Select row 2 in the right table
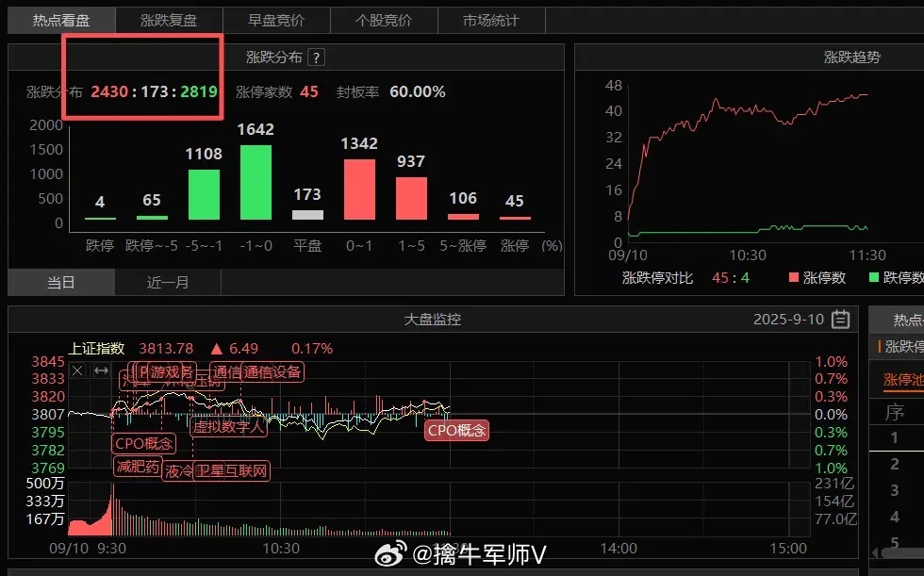The width and height of the screenshot is (924, 576). [x=897, y=464]
